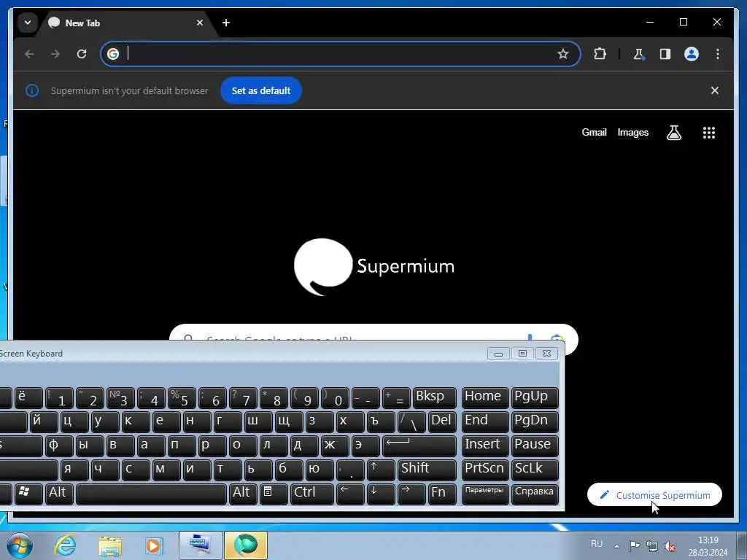Reload the page
This screenshot has height=560, width=747.
82,54
